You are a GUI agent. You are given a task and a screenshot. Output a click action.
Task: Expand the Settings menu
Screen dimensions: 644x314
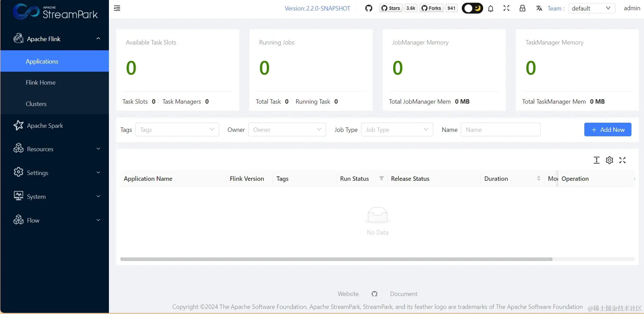[x=55, y=173]
